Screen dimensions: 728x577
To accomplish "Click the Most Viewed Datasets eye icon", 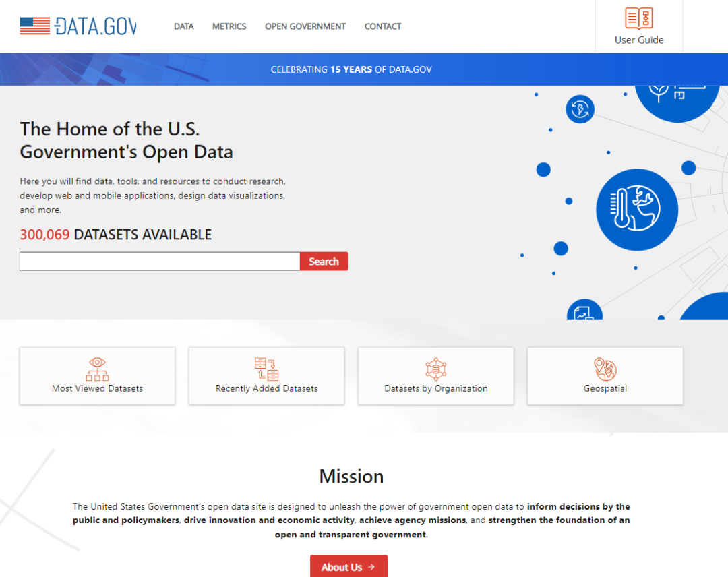I will [97, 369].
